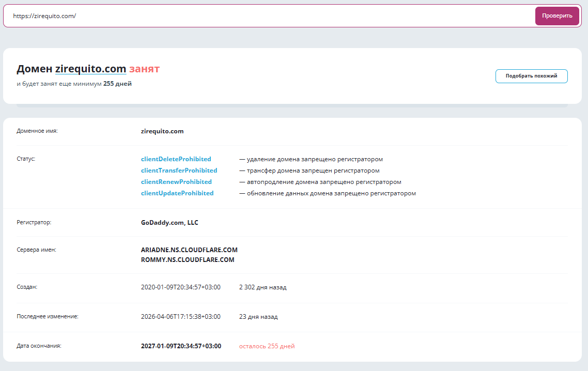
Task: Select the clientUpdateProhibited status link
Action: tap(177, 193)
